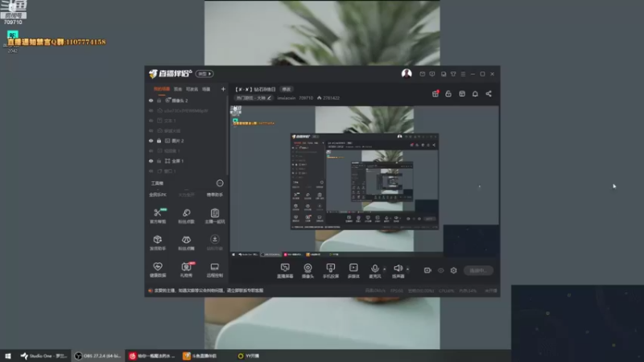Viewport: 644px width, 362px height.
Task: Switch to the fourth scene tab
Action: (206, 89)
